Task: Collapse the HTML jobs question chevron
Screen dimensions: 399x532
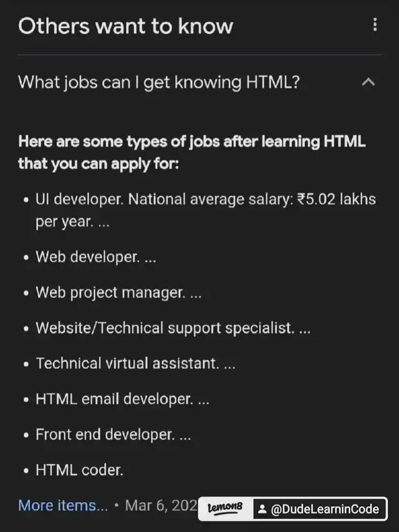Action: pyautogui.click(x=368, y=82)
